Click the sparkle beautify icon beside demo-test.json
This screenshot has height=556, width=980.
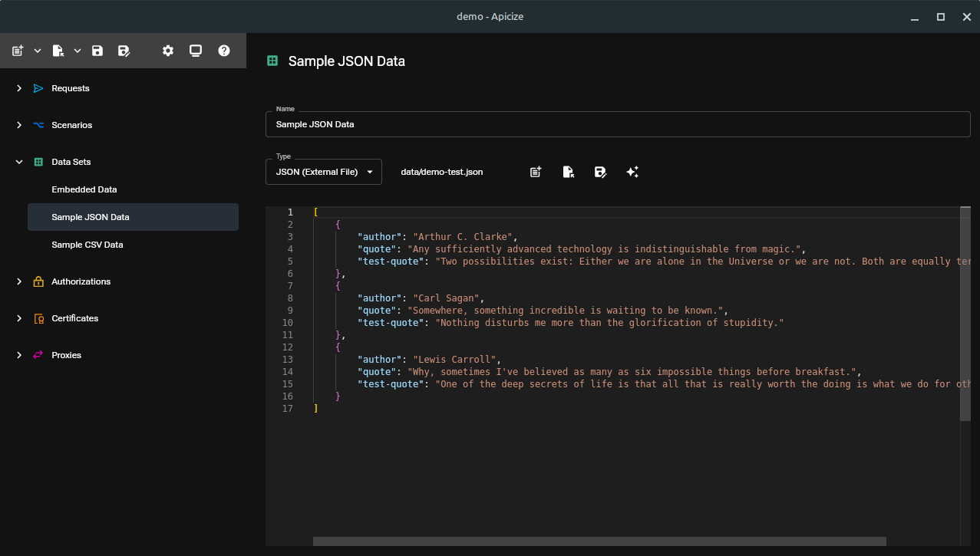click(x=632, y=172)
